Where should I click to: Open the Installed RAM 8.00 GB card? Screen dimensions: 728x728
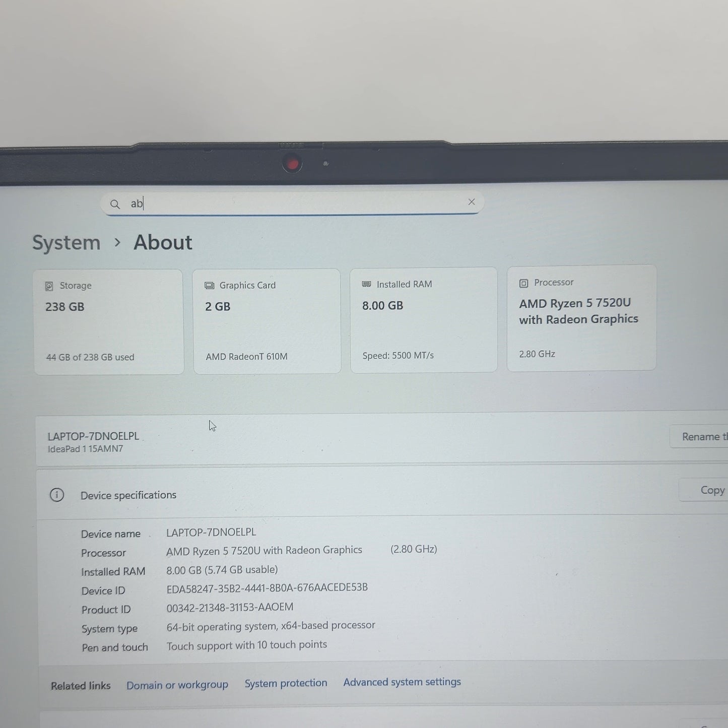(424, 320)
